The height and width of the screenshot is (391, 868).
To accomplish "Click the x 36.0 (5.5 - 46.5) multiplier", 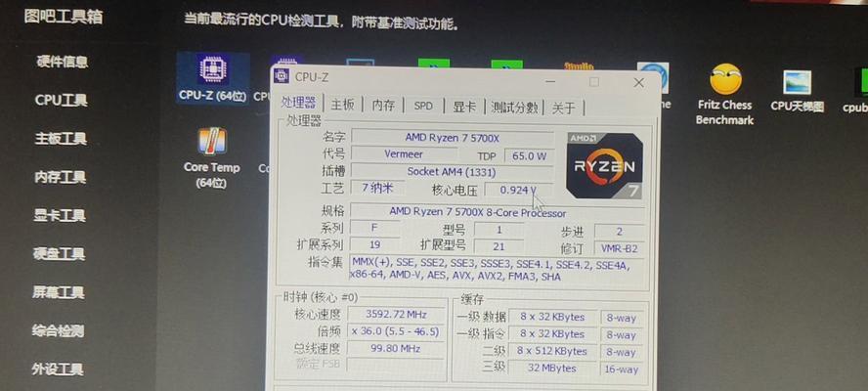I will [396, 331].
